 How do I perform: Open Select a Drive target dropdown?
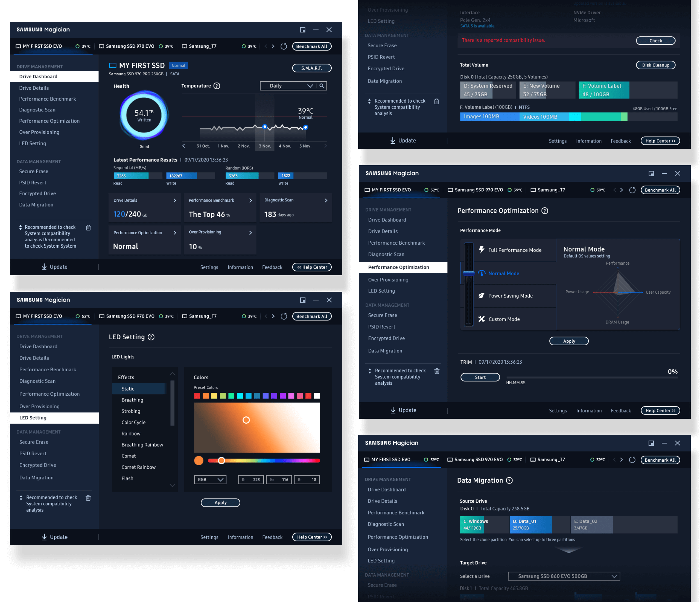click(564, 576)
